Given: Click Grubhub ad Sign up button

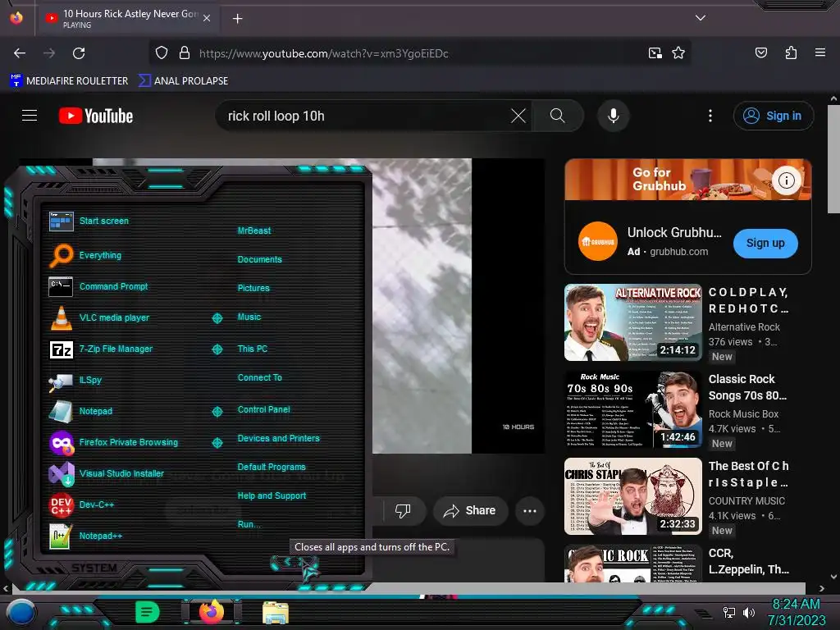Looking at the screenshot, I should pos(765,243).
